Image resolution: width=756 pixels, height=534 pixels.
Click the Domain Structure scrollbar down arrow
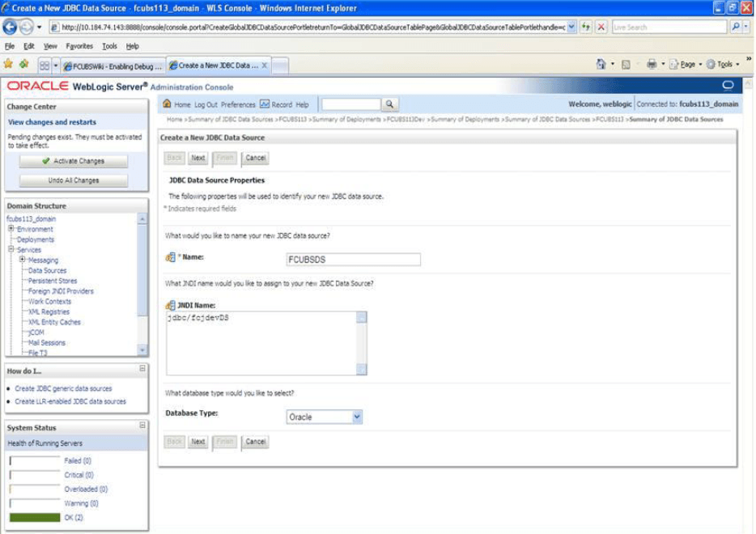(x=142, y=350)
